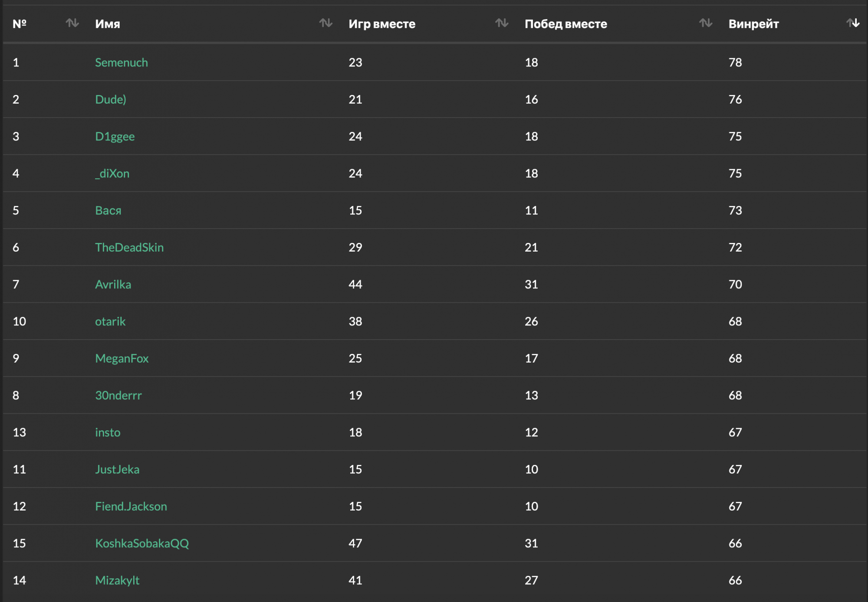
Task: Go to D1ggee's profile
Action: (115, 137)
